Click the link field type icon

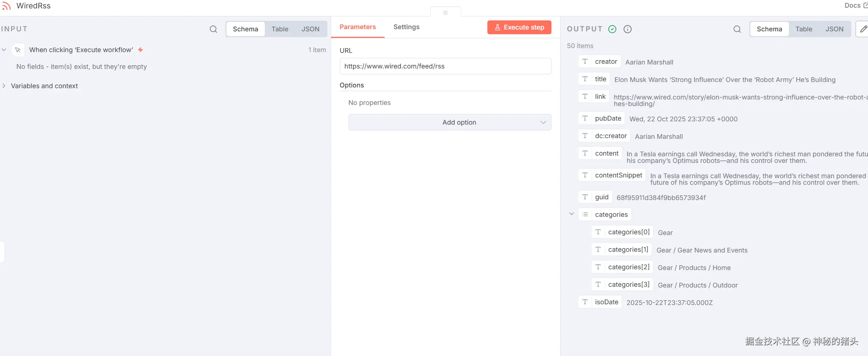point(585,97)
